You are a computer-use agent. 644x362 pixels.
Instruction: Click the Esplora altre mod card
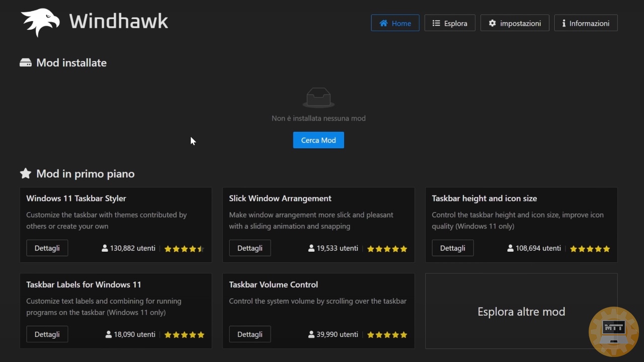point(521,311)
